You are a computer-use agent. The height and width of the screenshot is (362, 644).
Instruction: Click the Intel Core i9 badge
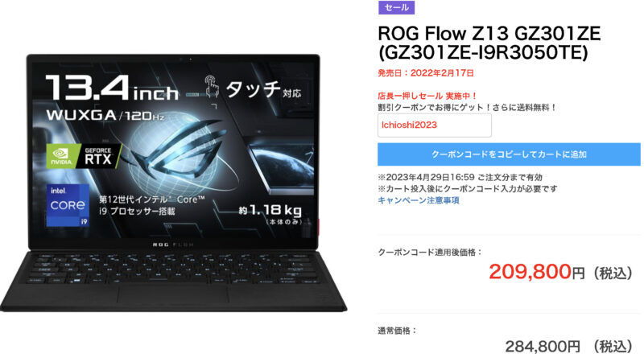click(68, 205)
